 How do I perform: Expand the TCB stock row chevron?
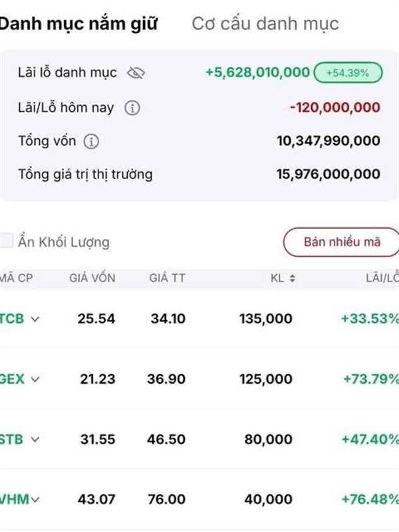(35, 319)
